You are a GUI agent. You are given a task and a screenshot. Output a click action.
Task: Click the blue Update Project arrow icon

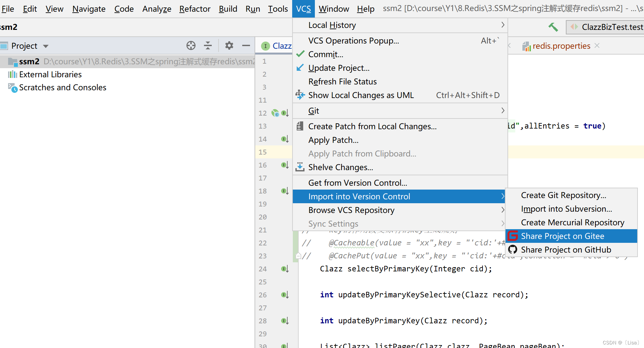coord(300,68)
